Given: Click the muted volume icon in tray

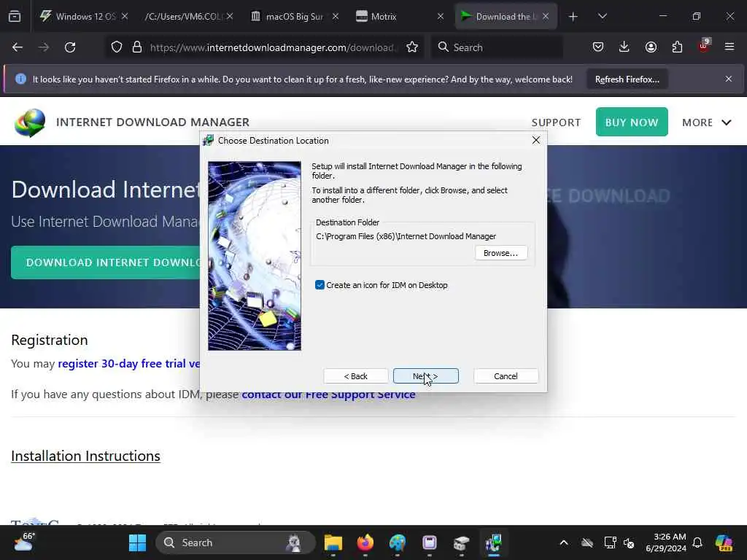Looking at the screenshot, I should coord(629,542).
